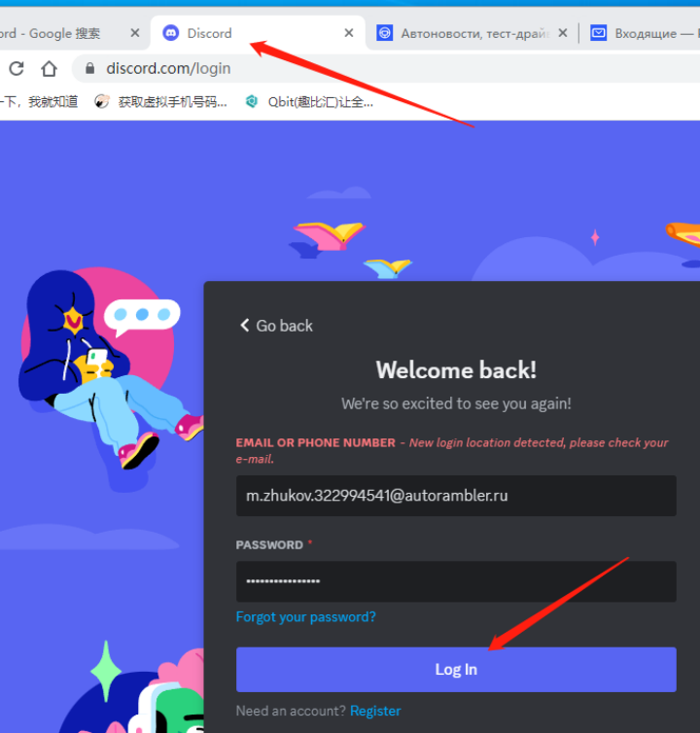
Task: Open the browser home page icon
Action: coord(50,69)
